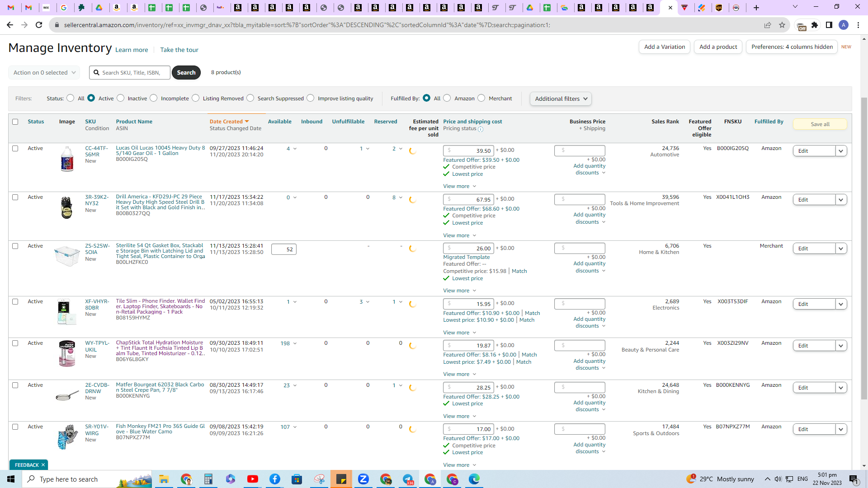Reload the page with the refresh icon
The image size is (868, 488).
(39, 25)
